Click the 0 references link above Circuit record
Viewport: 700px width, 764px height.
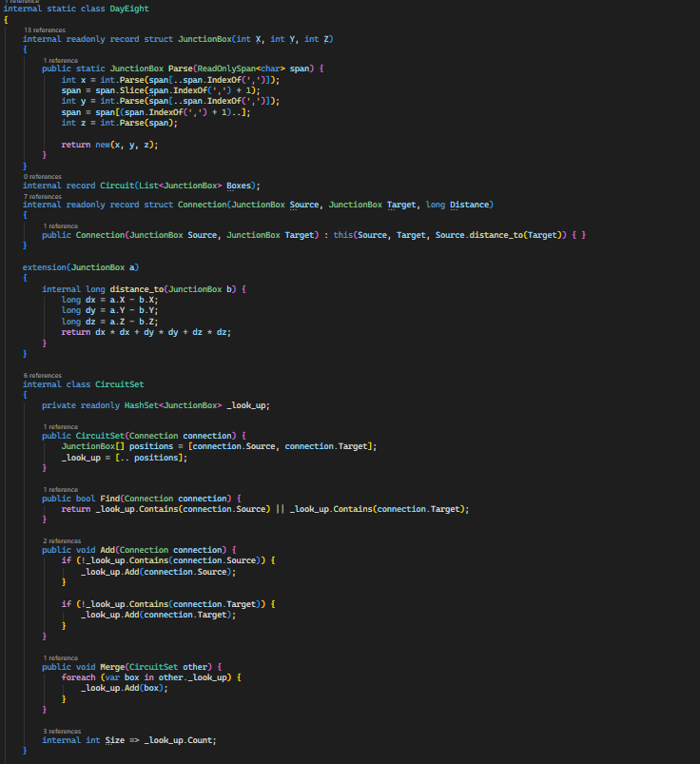tap(43, 176)
